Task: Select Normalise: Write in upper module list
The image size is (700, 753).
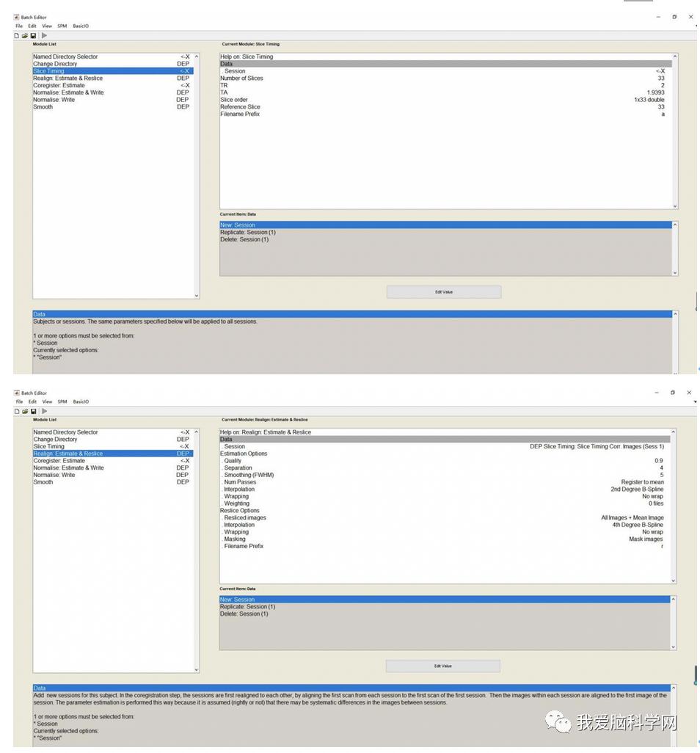Action: pyautogui.click(x=112, y=100)
